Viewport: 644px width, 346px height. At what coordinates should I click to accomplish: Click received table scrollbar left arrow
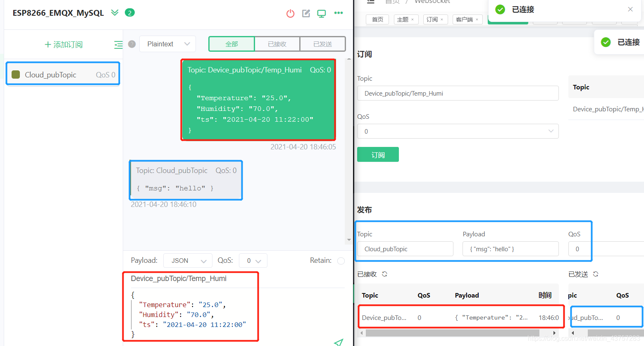[362, 333]
